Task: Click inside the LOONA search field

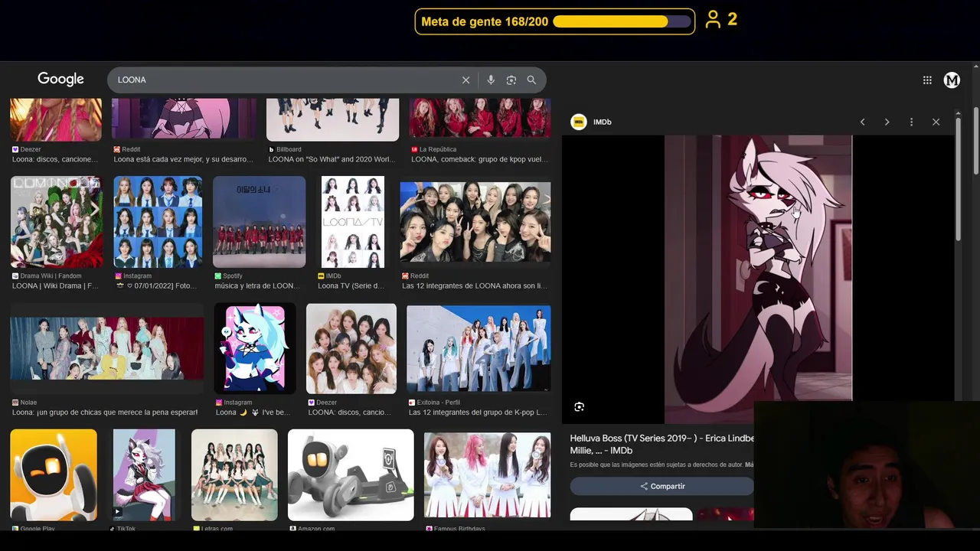Action: [x=283, y=80]
